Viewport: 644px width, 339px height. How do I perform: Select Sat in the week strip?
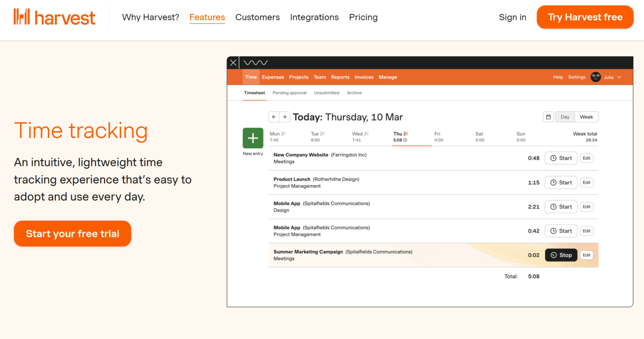[480, 136]
